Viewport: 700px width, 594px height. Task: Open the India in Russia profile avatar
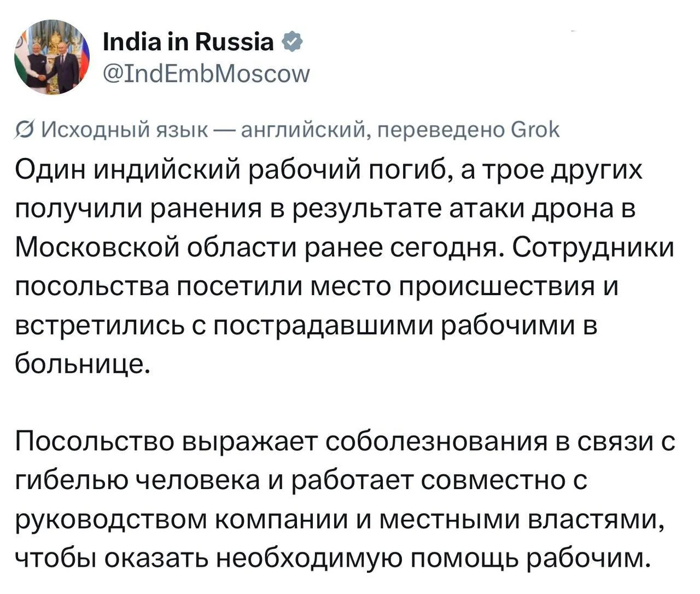pos(52,57)
